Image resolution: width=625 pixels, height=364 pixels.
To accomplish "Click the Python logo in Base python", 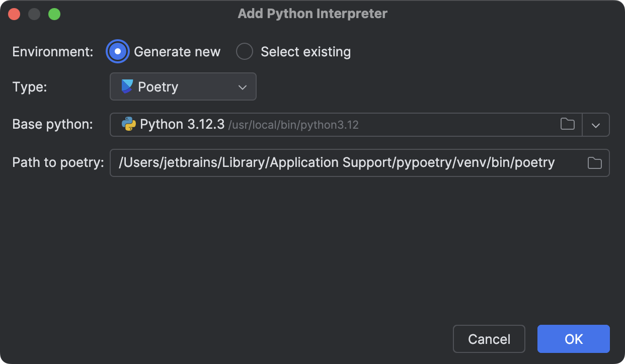I will click(129, 124).
